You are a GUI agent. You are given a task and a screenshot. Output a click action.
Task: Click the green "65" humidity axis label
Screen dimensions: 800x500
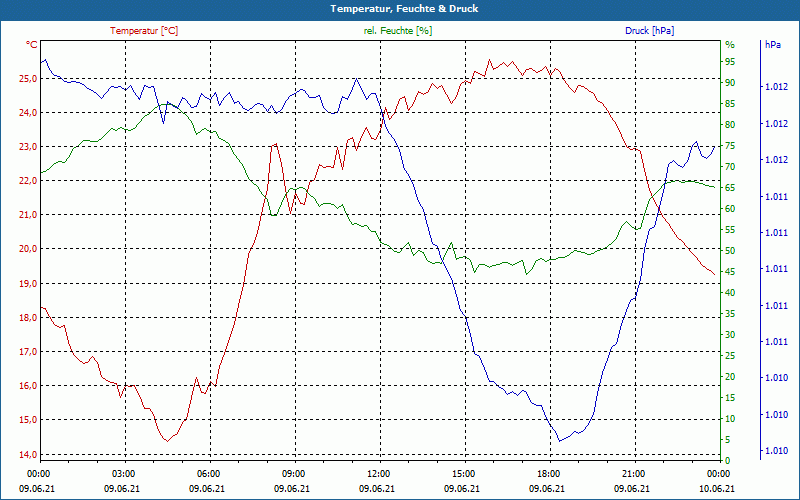[730, 188]
